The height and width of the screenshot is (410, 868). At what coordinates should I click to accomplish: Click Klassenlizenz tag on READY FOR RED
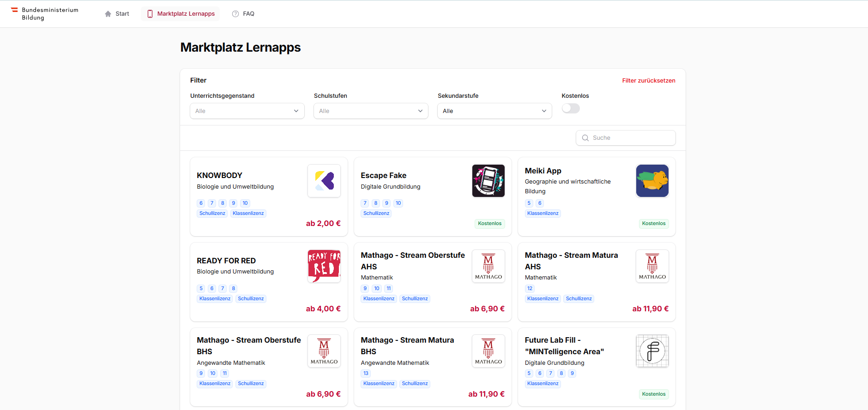tap(215, 299)
